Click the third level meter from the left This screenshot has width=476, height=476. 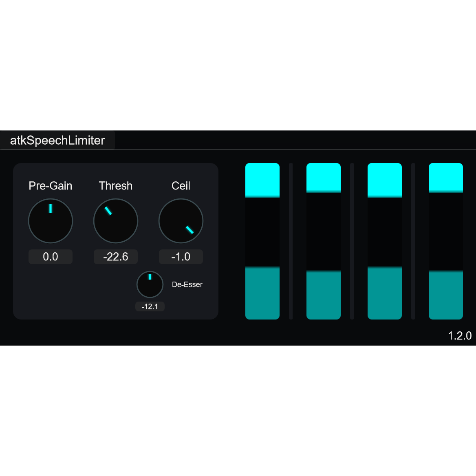pyautogui.click(x=385, y=241)
